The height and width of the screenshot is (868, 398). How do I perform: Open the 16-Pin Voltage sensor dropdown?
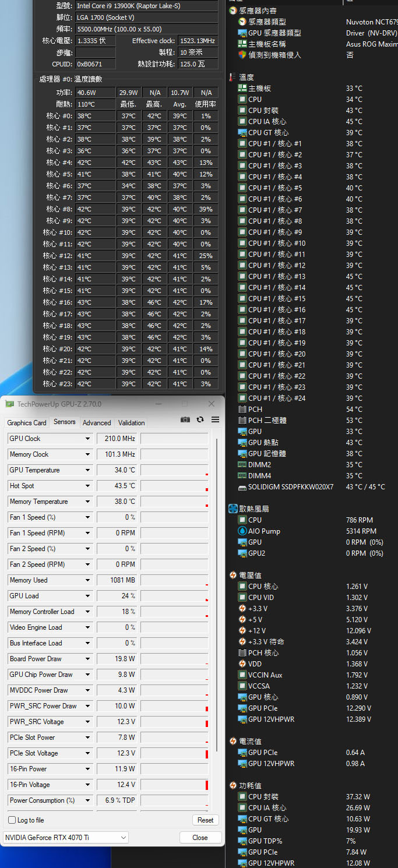(88, 785)
